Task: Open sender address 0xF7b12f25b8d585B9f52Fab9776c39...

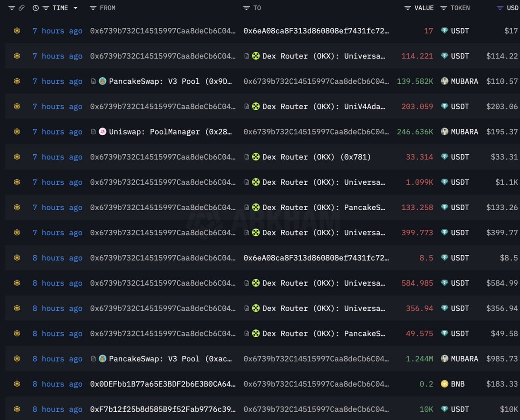Action: 163,409
